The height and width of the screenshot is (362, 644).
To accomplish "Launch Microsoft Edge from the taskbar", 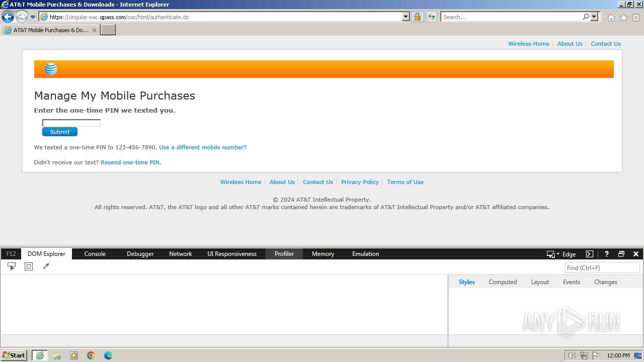I will point(108,355).
